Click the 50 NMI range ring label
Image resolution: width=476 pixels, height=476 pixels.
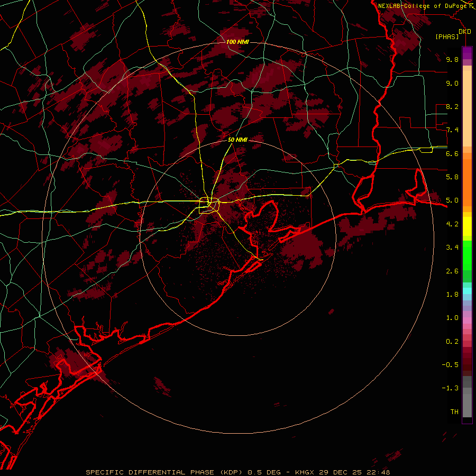click(237, 140)
